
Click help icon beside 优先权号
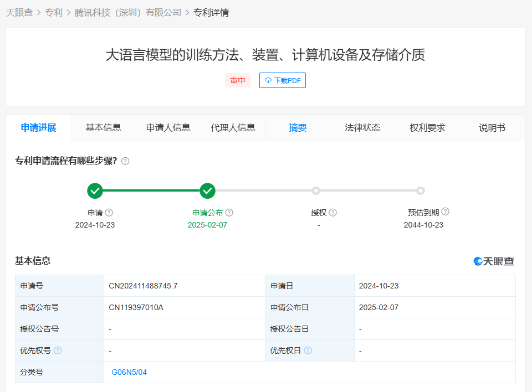point(58,350)
